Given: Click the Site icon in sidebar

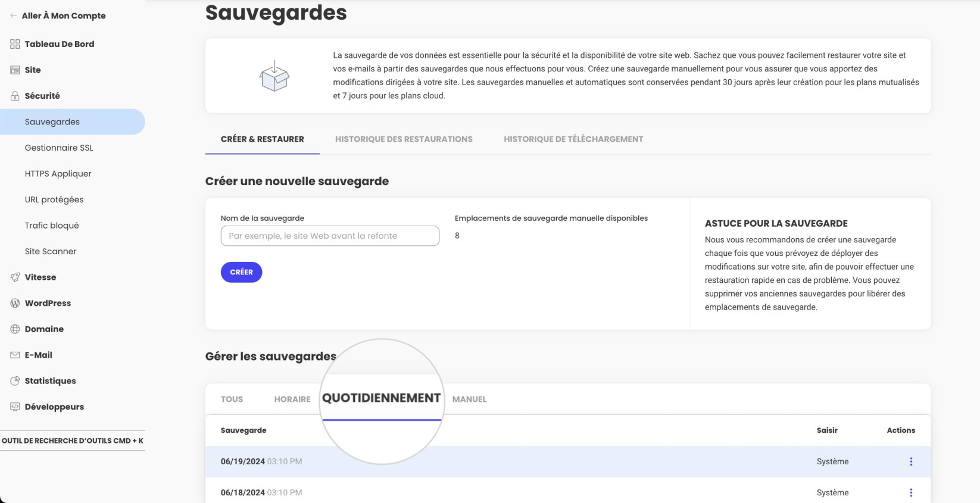Looking at the screenshot, I should click(15, 70).
